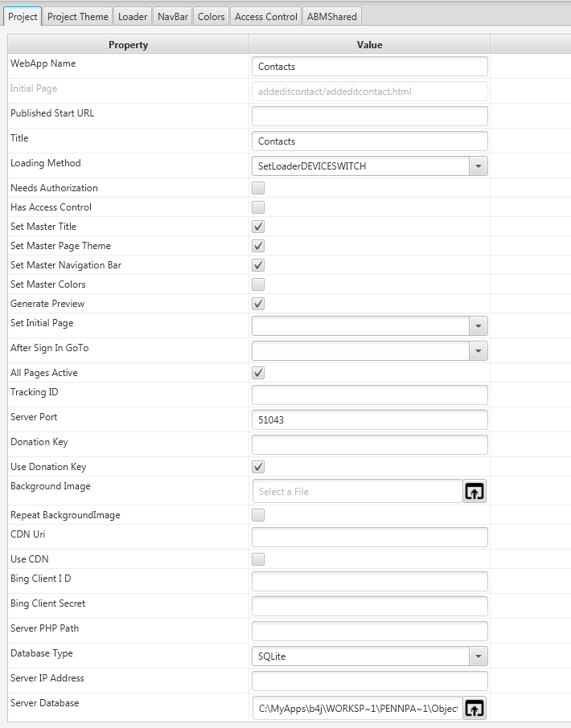Go to the Colors tab

point(212,16)
